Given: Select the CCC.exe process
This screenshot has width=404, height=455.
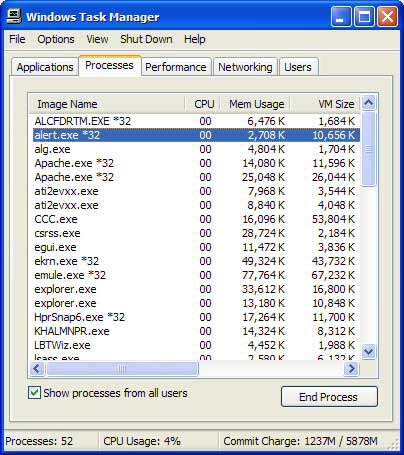Looking at the screenshot, I should (x=196, y=219).
